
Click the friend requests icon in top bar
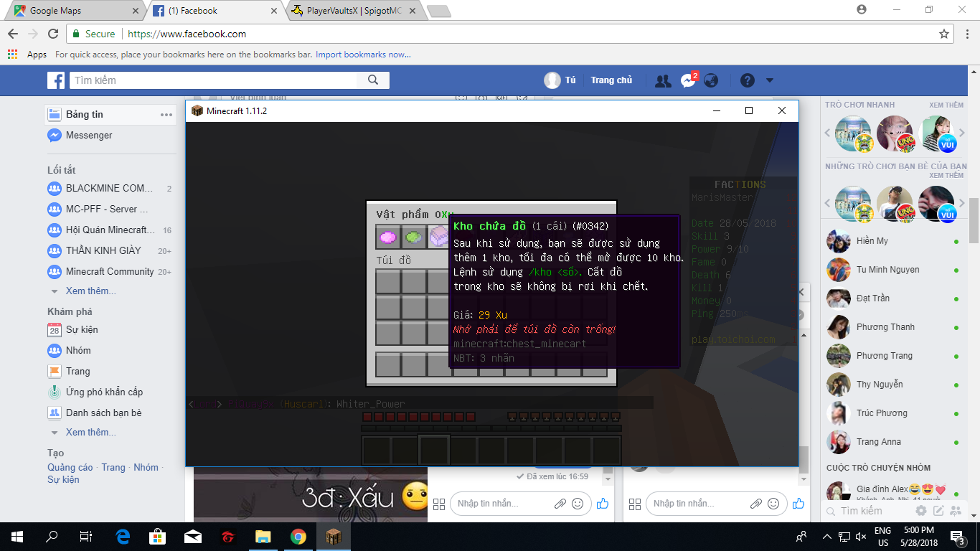pyautogui.click(x=663, y=80)
